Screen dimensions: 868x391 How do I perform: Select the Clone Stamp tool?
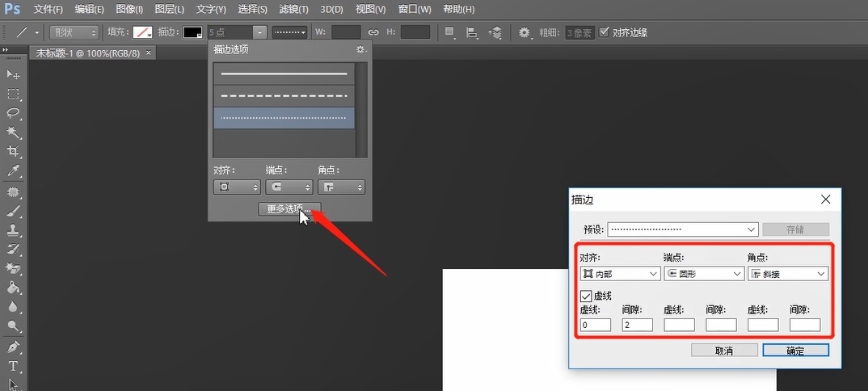14,230
